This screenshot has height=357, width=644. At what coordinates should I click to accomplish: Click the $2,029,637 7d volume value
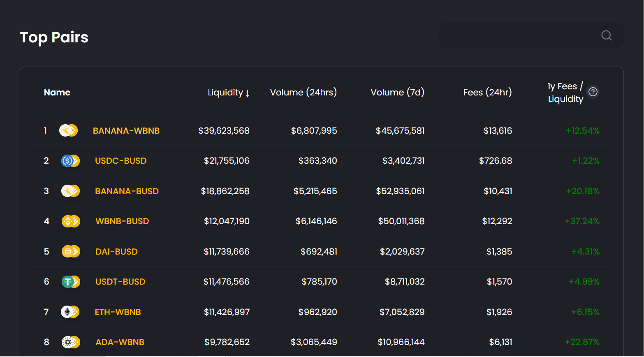pyautogui.click(x=402, y=252)
